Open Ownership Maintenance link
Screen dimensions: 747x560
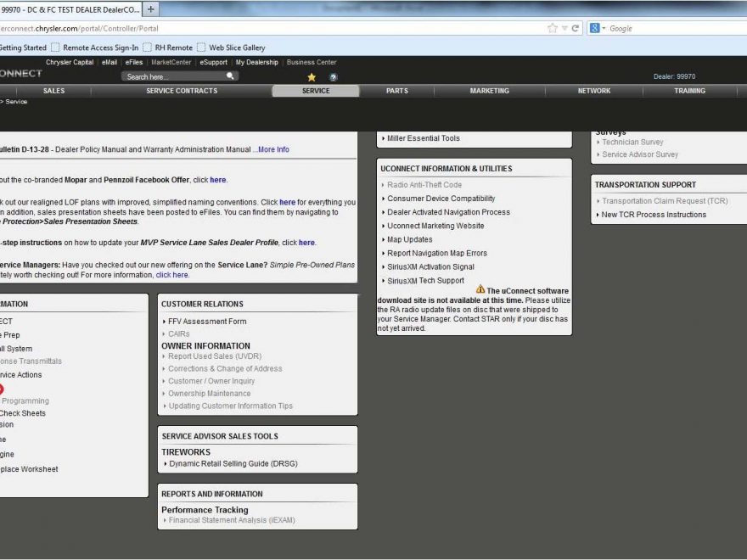tap(209, 394)
